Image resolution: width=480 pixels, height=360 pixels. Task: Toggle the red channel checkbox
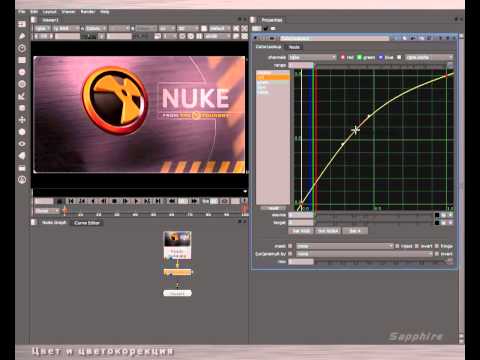(x=342, y=57)
